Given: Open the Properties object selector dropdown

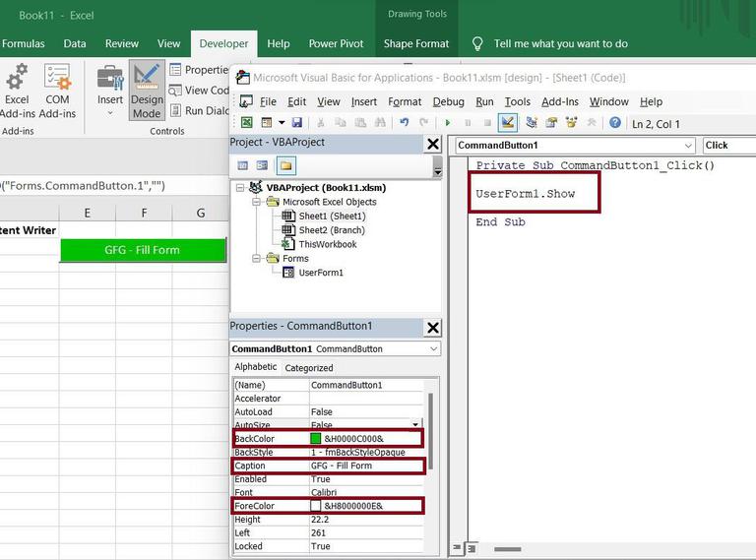Looking at the screenshot, I should 433,348.
